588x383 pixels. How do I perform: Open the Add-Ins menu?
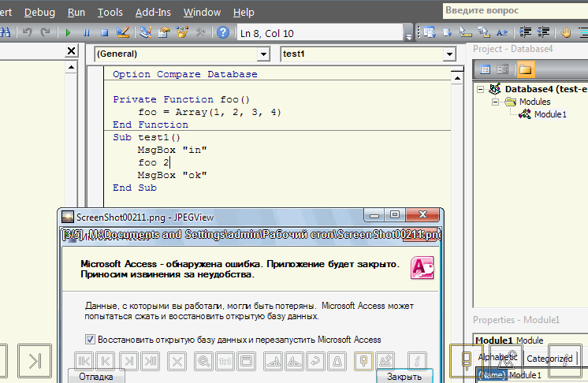(153, 13)
